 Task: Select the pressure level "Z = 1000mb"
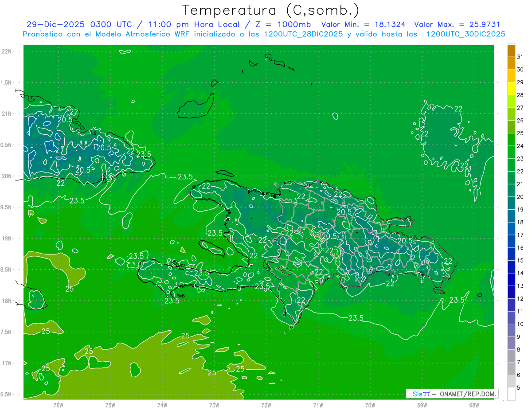click(x=284, y=24)
